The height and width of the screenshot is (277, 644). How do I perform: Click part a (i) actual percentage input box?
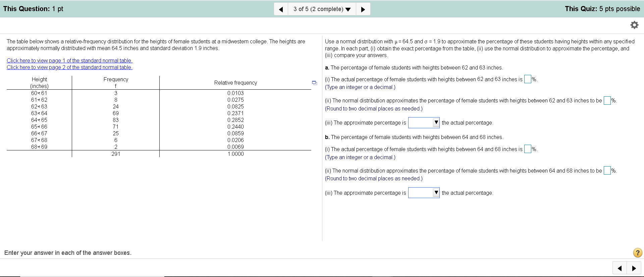(528, 79)
